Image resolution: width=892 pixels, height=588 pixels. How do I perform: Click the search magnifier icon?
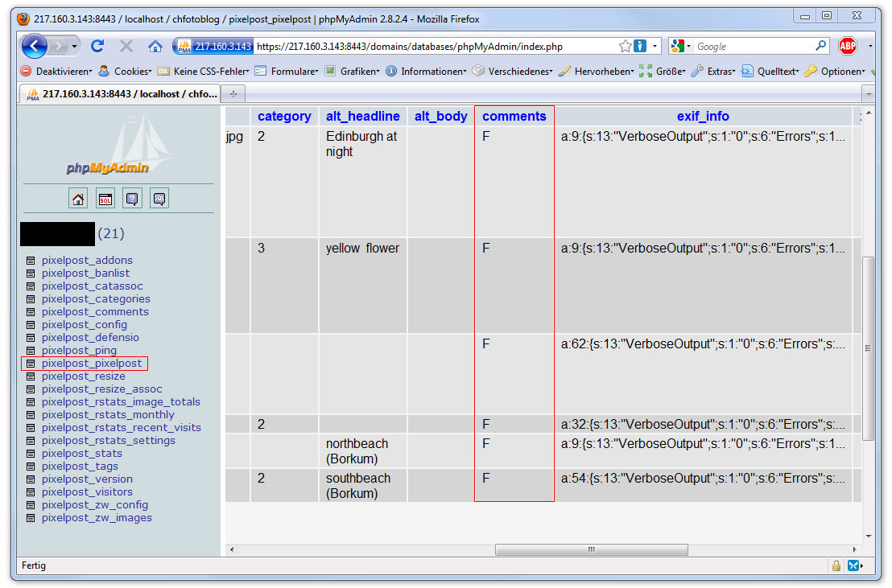[x=821, y=46]
